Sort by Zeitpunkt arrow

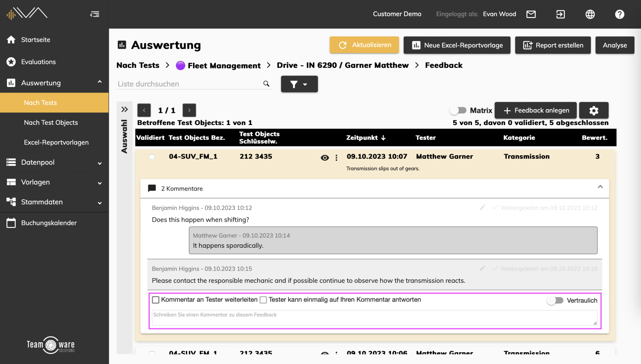383,138
